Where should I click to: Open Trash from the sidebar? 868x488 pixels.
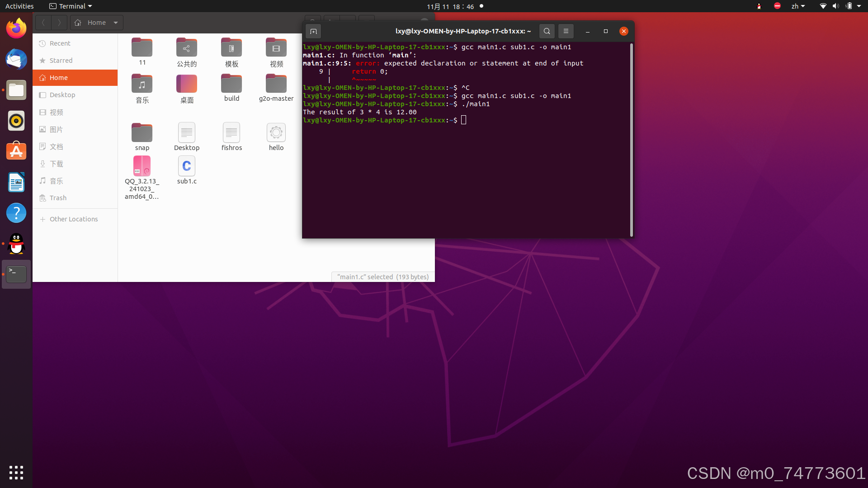point(57,197)
